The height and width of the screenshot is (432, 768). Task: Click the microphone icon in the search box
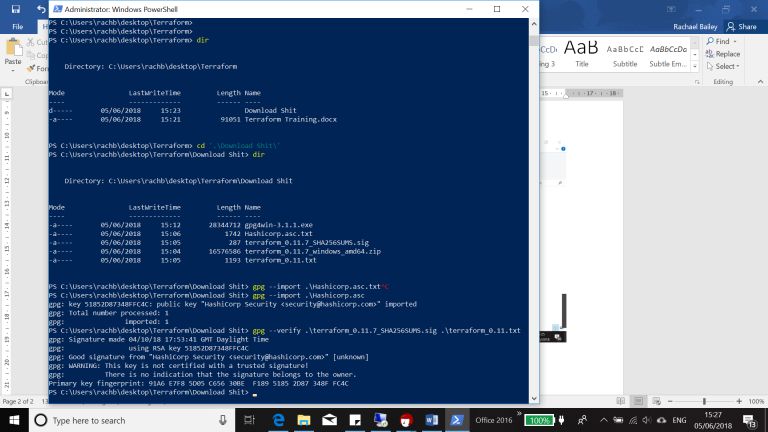click(222, 420)
